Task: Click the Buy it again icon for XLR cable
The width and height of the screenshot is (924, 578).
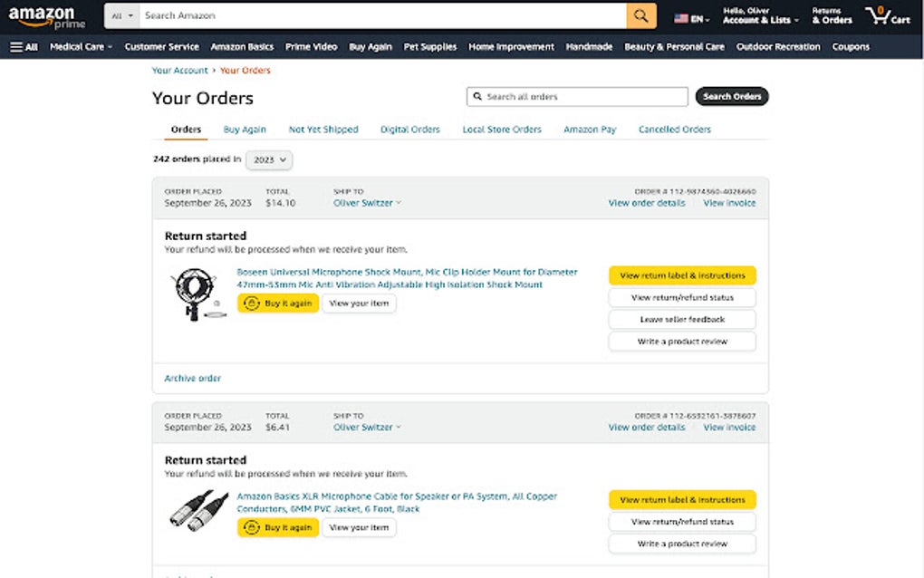Action: 253,527
